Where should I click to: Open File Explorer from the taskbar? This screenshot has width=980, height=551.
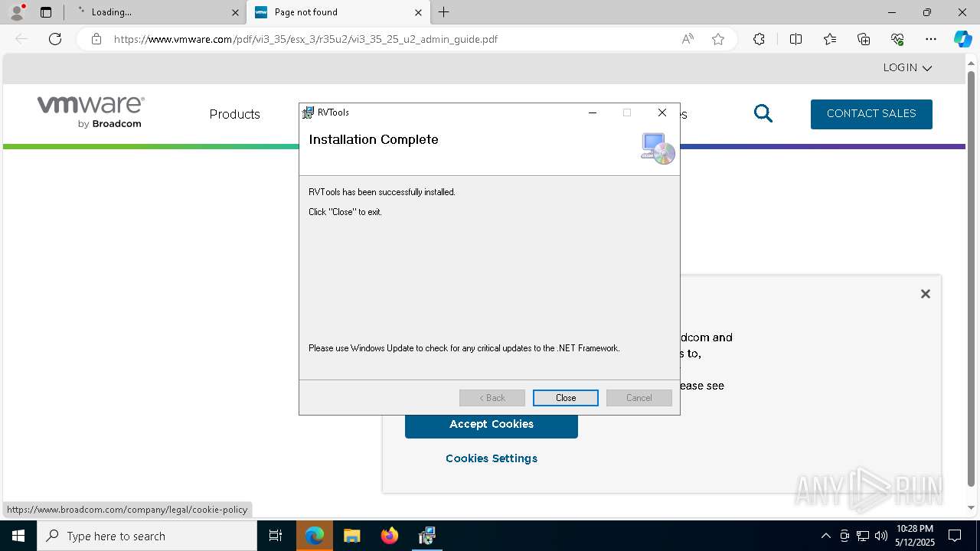pos(352,536)
